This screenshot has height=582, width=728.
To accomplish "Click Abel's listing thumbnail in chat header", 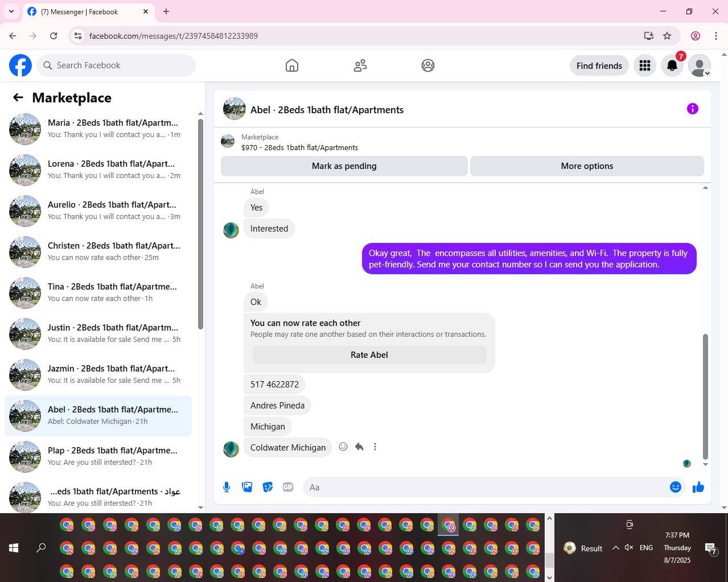I will [x=235, y=109].
